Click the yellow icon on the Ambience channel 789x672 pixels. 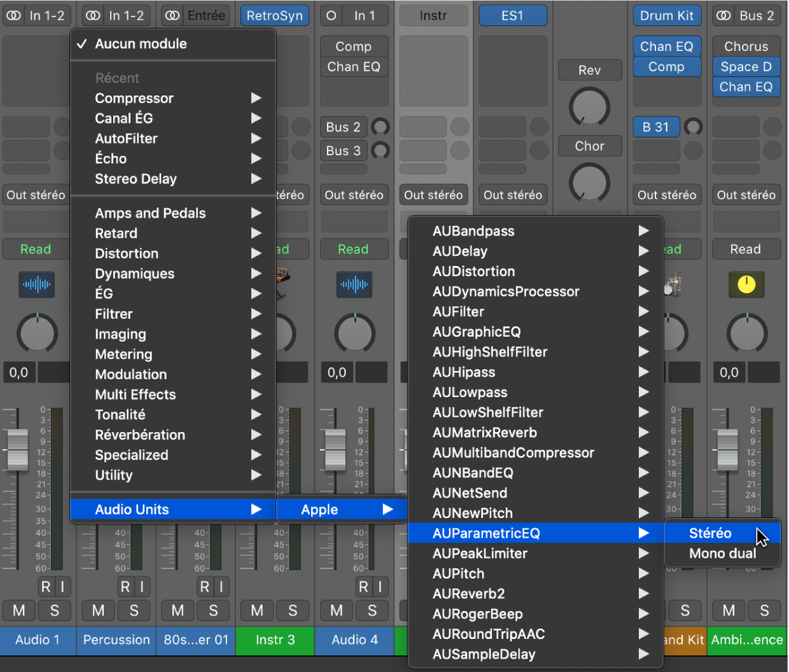[x=746, y=285]
